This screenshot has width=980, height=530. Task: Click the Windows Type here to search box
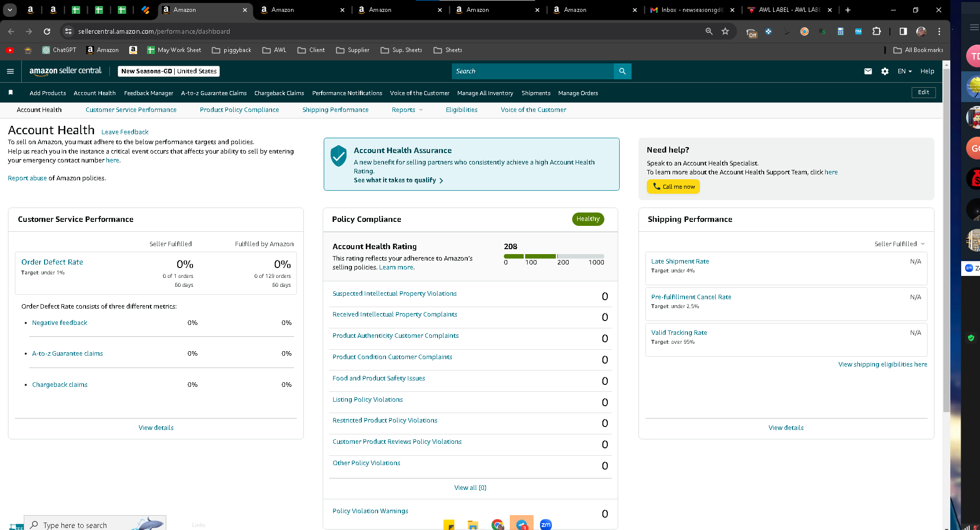click(x=95, y=524)
